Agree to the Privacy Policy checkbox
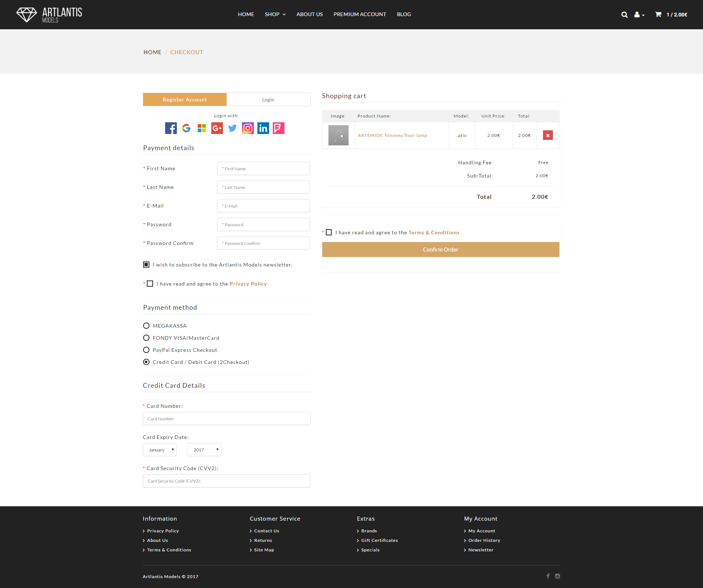703x588 pixels. pyautogui.click(x=150, y=284)
